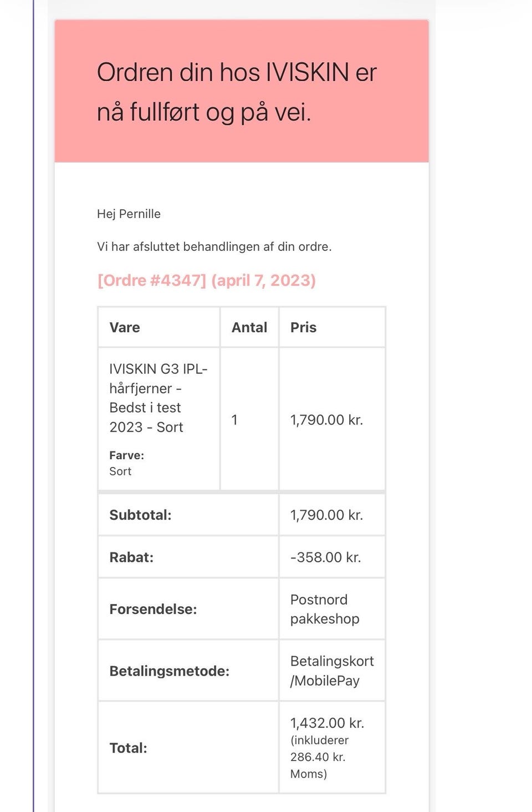Screen dimensions: 532x812
Task: Click the pink IVISKIN order header banner
Action: point(241,92)
